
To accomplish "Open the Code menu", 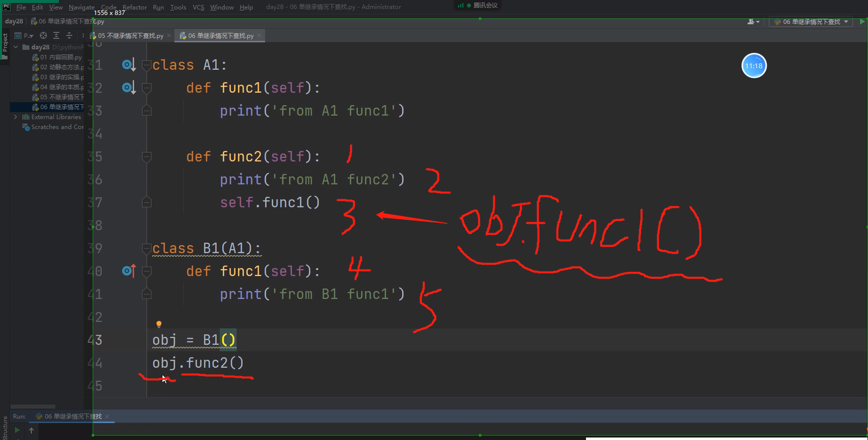I will (109, 7).
